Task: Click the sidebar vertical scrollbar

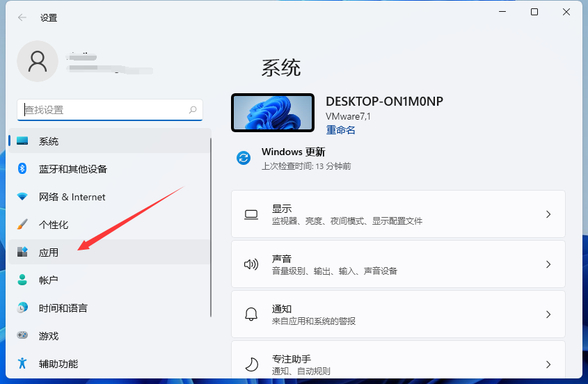Action: tap(211, 227)
